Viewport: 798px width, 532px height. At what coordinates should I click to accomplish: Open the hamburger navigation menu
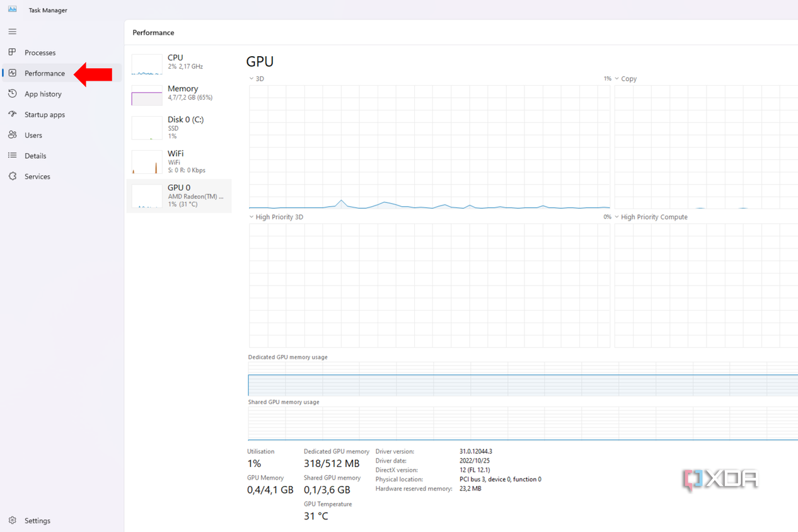point(12,32)
